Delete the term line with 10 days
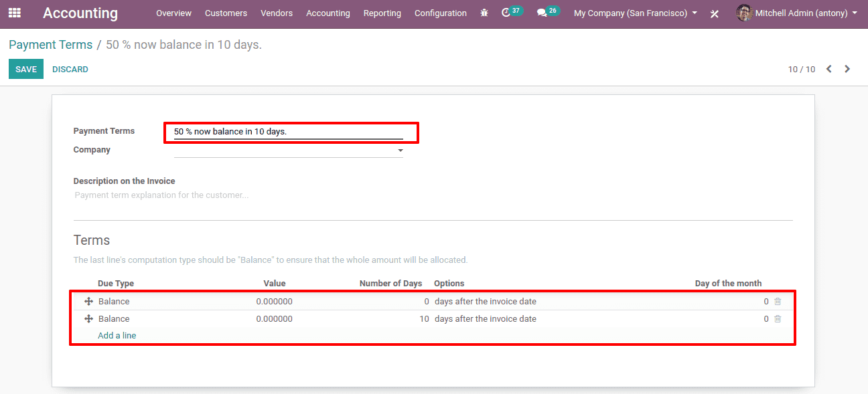This screenshot has width=868, height=394. 778,319
